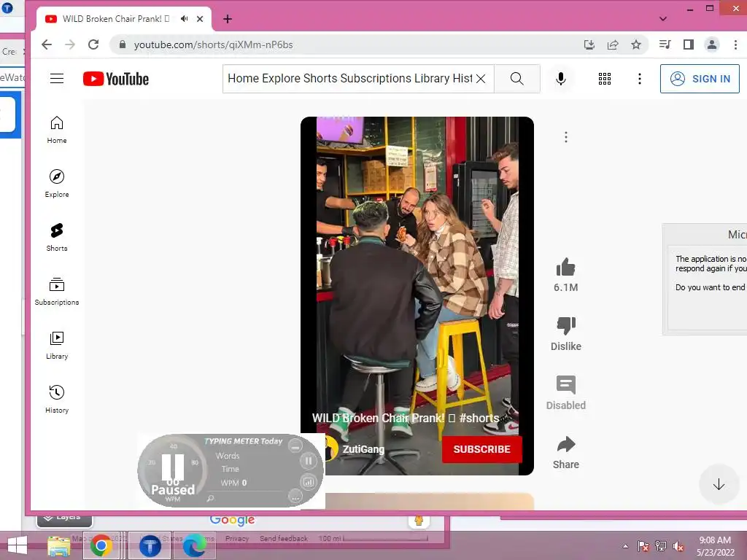
Task: Go to next short with down arrow
Action: [x=719, y=484]
